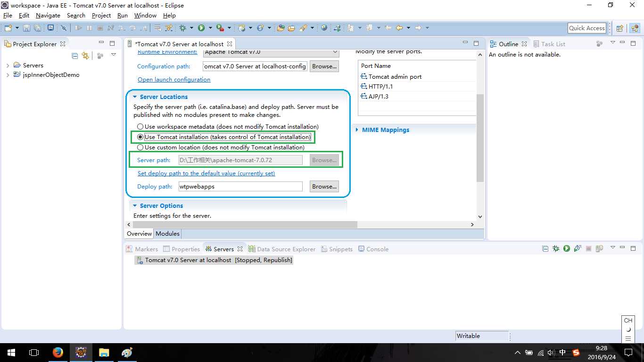Screen dimensions: 644x362
Task: Click the Save All toolbar icon
Action: (x=37, y=28)
